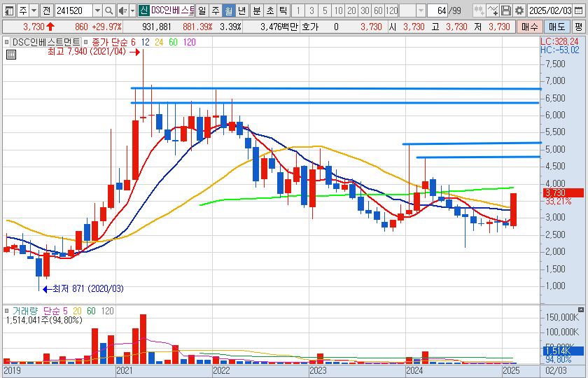Click the 매도 sell button
The height and width of the screenshot is (378, 588).
557,27
